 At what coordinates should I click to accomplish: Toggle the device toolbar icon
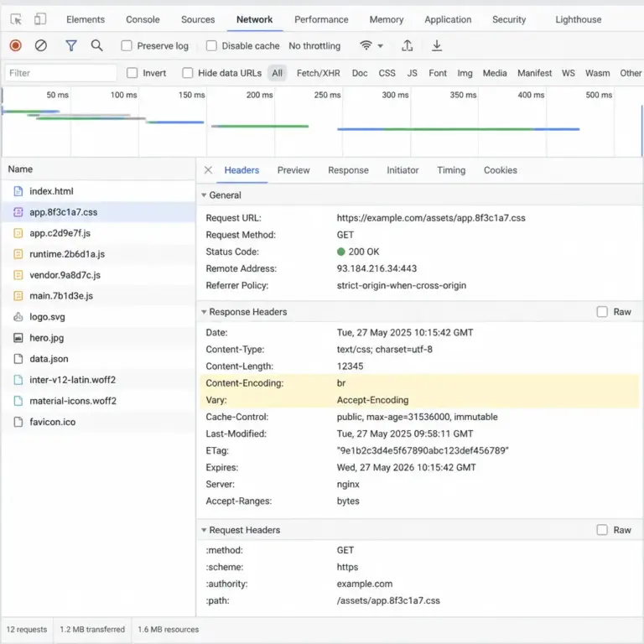click(x=40, y=19)
